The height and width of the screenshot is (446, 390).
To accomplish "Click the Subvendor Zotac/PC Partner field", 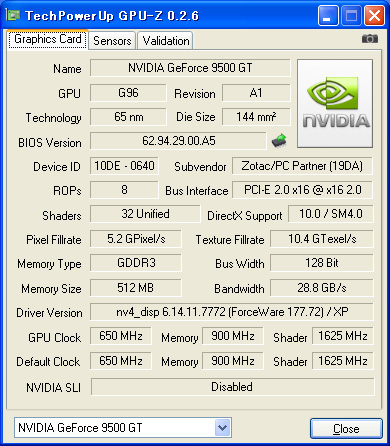I will tap(302, 166).
